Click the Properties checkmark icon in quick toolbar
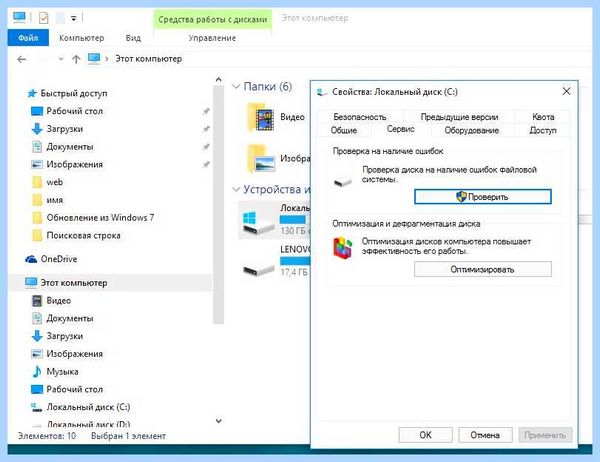This screenshot has width=600, height=462. click(x=44, y=18)
